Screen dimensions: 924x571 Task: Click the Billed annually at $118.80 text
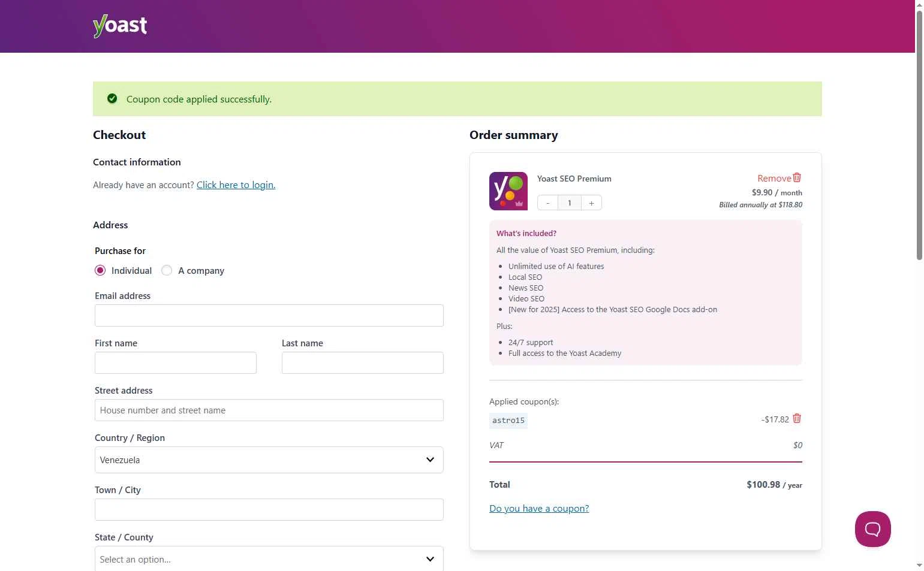pyautogui.click(x=761, y=205)
